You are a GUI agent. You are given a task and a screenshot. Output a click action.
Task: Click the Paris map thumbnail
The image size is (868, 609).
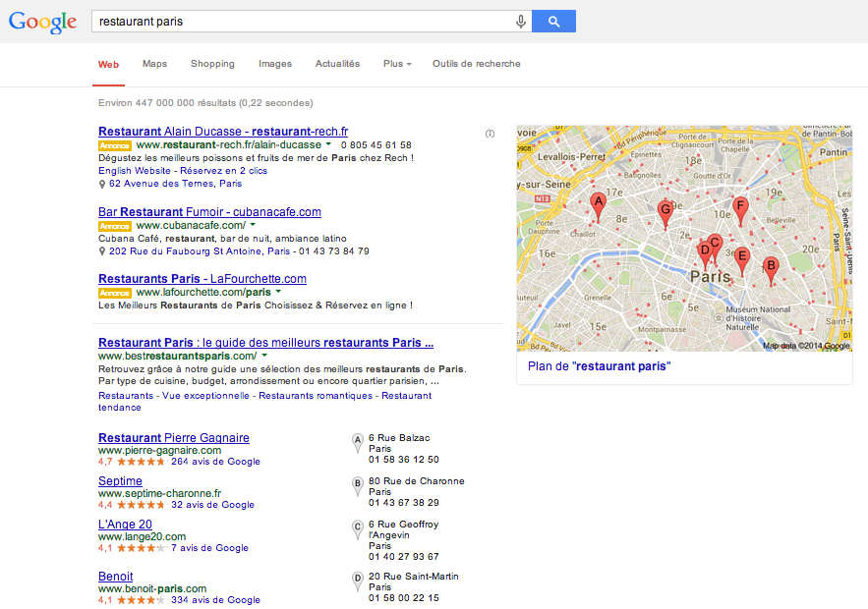pos(684,239)
